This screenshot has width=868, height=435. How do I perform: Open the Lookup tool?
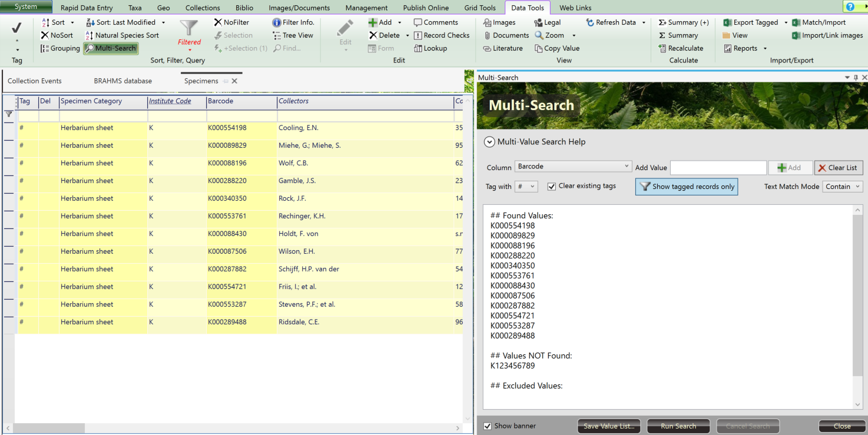coord(430,48)
